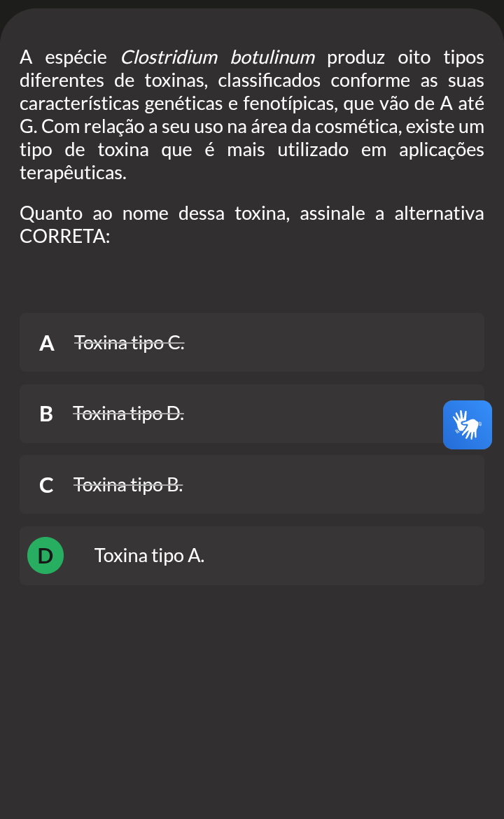Pick the struck-through option "Toxina tipo B."
504x819 pixels.
128,484
